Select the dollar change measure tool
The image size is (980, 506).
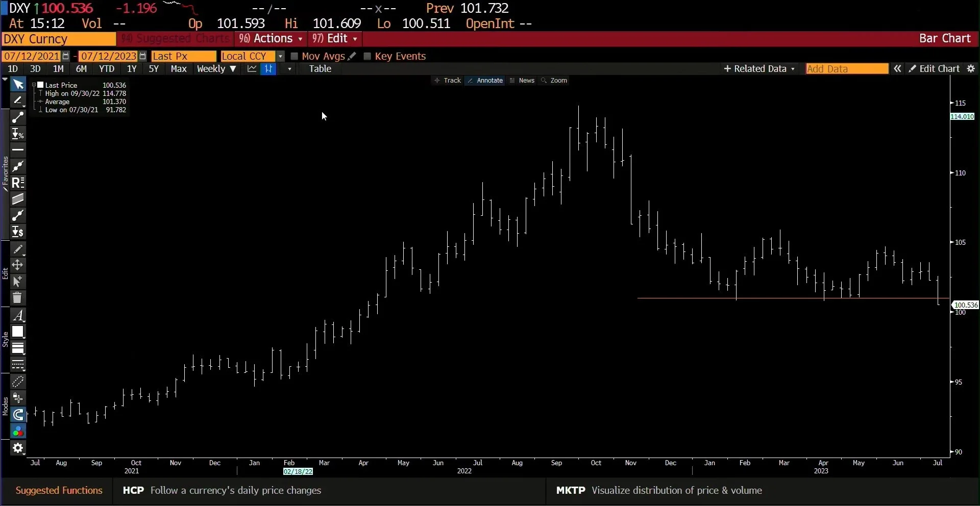click(x=18, y=232)
